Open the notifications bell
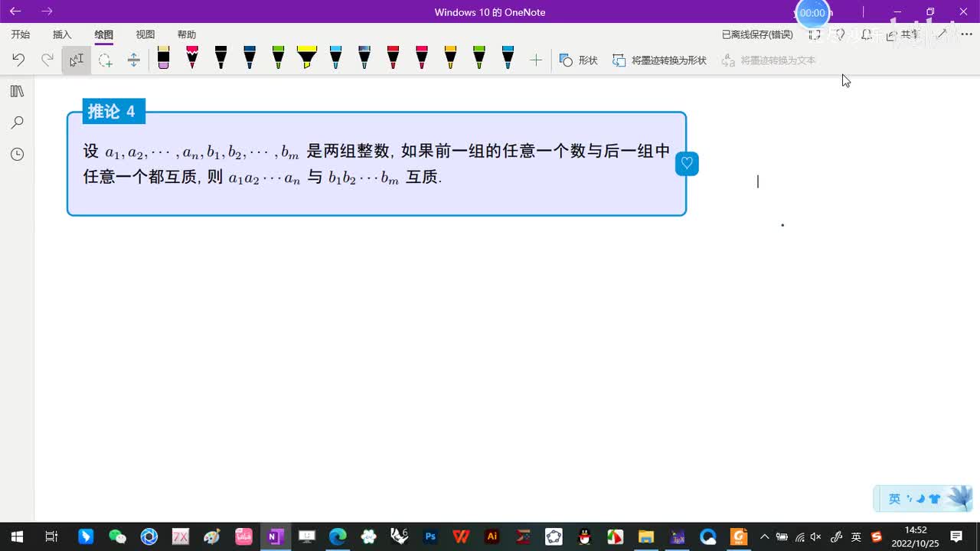 (867, 34)
